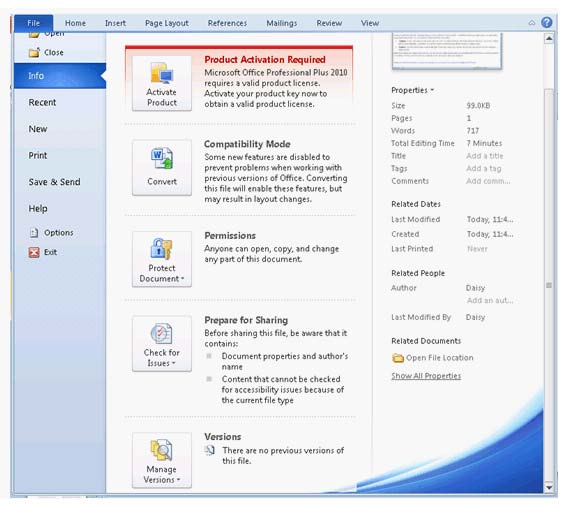Open the Mailings ribbon tab
The height and width of the screenshot is (506, 565).
point(282,23)
